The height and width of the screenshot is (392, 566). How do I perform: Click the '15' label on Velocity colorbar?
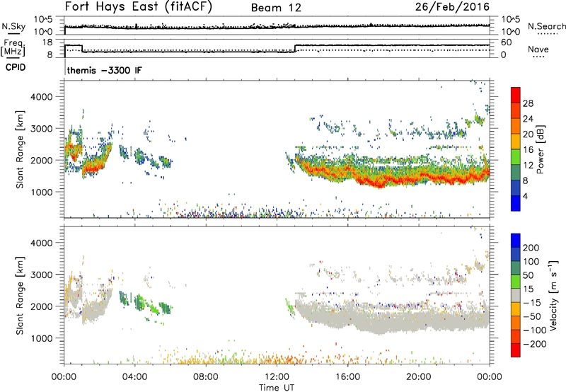[528, 289]
